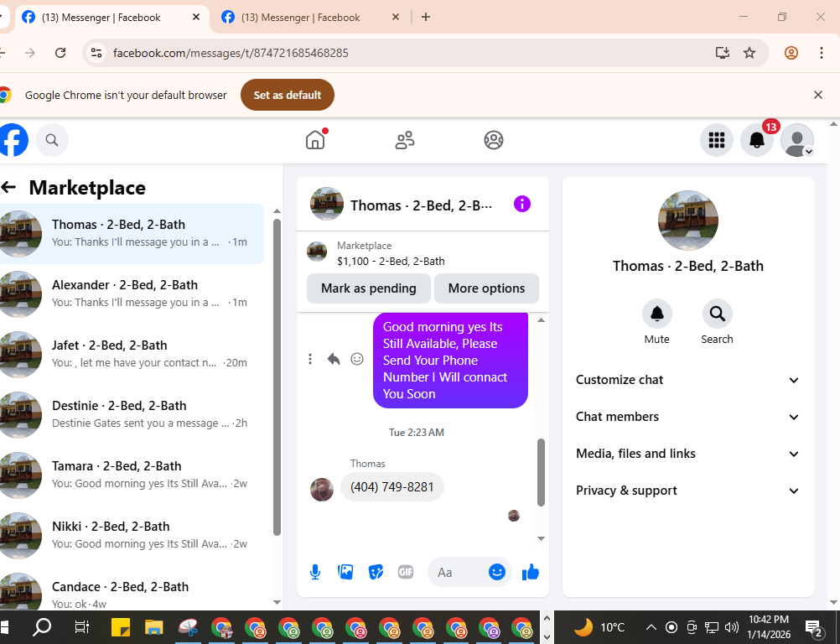This screenshot has width=840, height=644.
Task: Open the account profile avatar menu
Action: (796, 140)
